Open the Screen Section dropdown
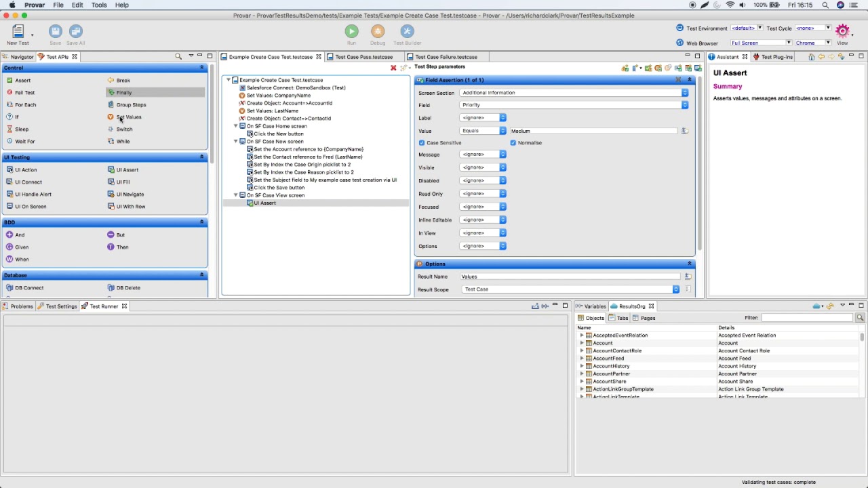868x488 pixels. tap(573, 93)
